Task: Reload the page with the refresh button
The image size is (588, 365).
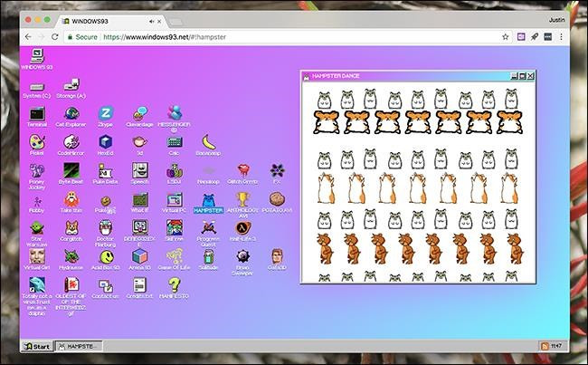Action: click(x=52, y=37)
